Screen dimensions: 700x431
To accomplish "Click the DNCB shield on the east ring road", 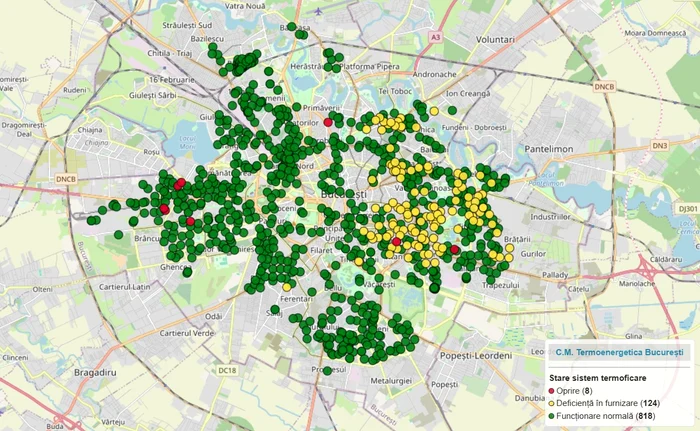I will tap(604, 87).
